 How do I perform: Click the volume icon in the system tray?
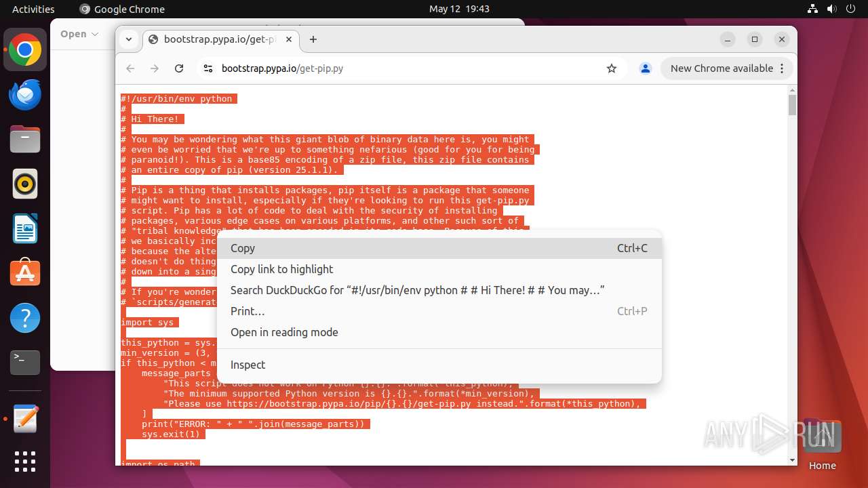click(831, 9)
